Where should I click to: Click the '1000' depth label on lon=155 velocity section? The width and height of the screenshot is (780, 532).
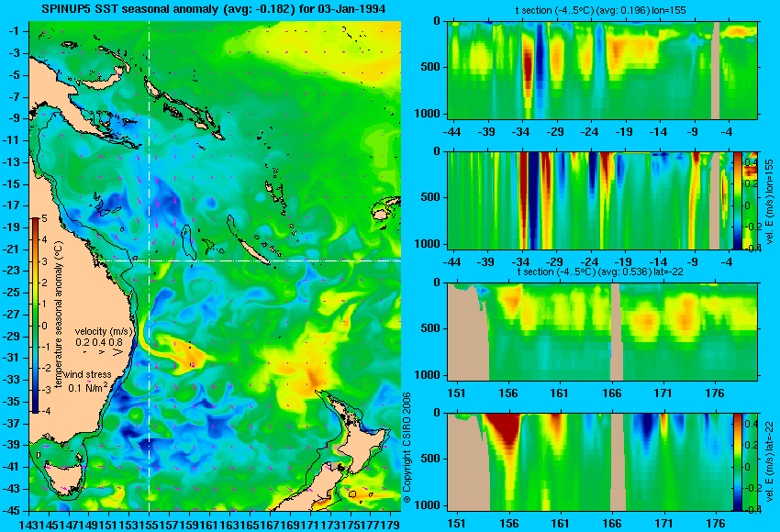coord(428,244)
